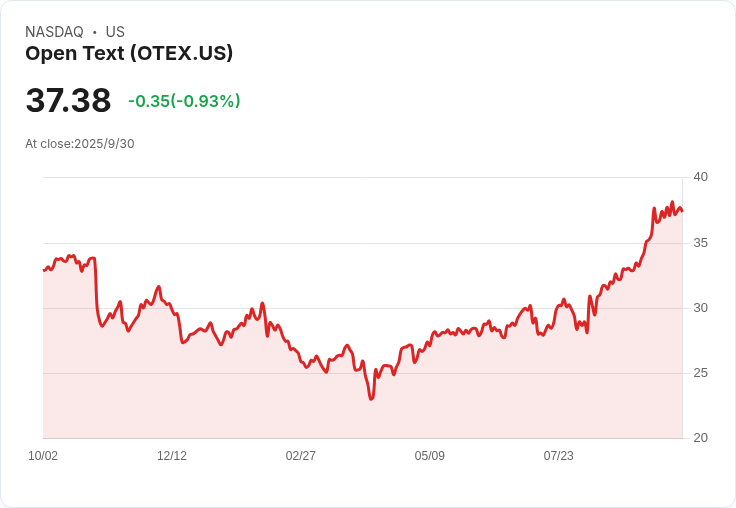Image resolution: width=736 pixels, height=508 pixels.
Task: Select the 30 price axis label
Action: 700,308
